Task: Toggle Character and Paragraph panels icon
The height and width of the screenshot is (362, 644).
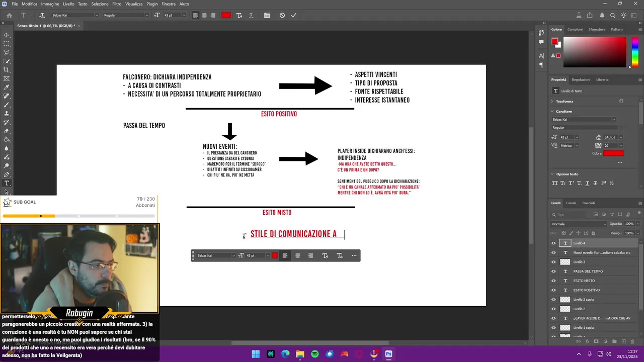Action: click(x=266, y=15)
